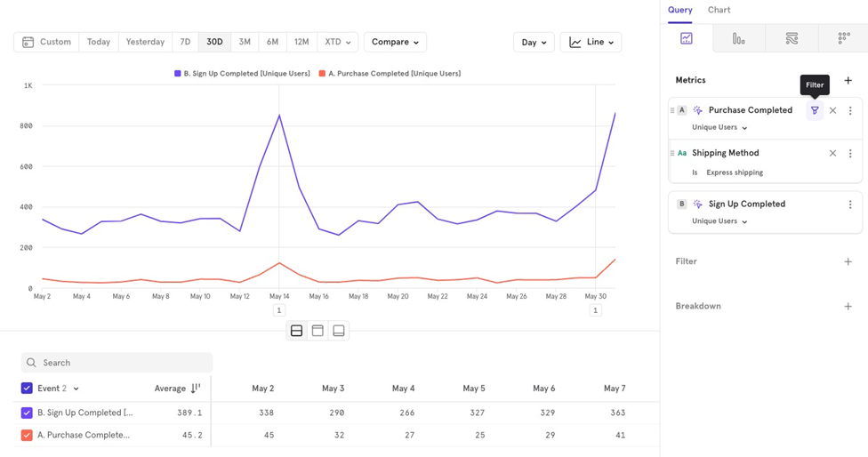Image resolution: width=868 pixels, height=457 pixels.
Task: Click the Custom date range button
Action: (x=46, y=42)
